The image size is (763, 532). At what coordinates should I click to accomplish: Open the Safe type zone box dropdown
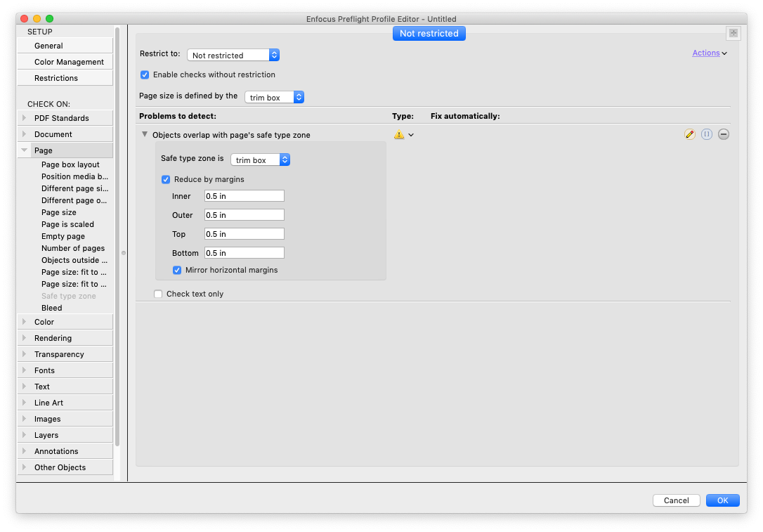click(x=261, y=160)
